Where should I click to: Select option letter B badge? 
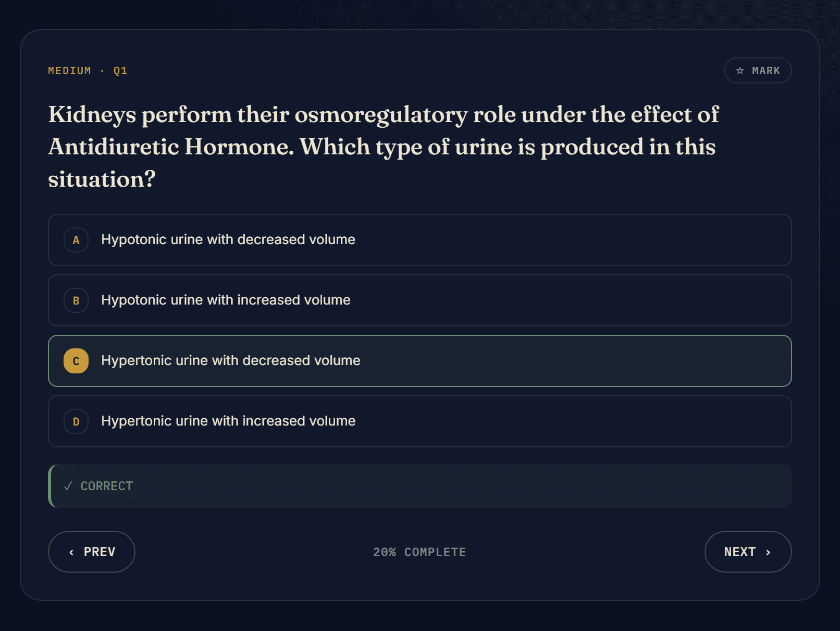click(x=76, y=300)
